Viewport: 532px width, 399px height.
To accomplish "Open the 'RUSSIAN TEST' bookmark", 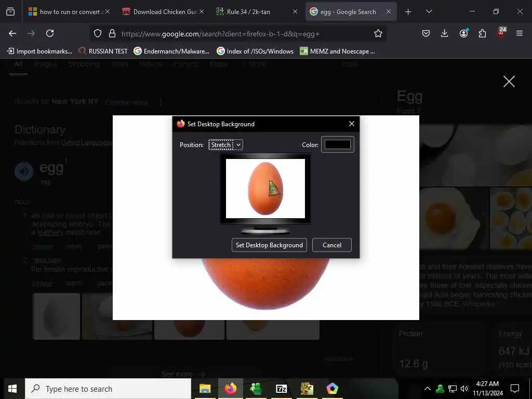I will [x=103, y=51].
